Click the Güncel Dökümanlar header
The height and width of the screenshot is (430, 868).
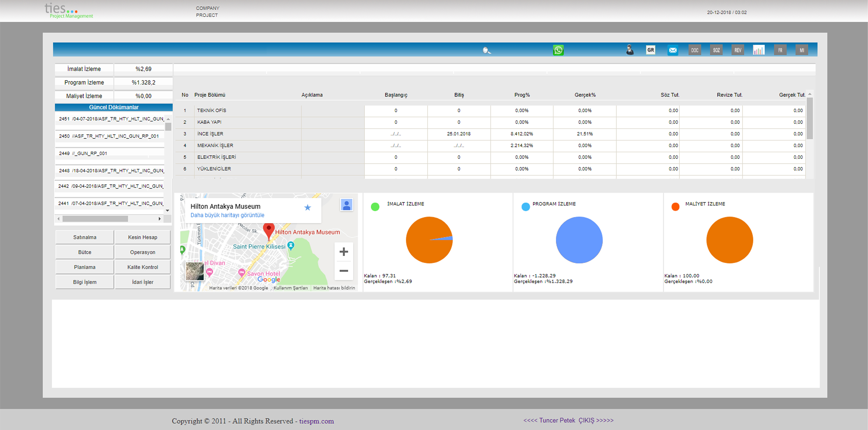coord(114,107)
